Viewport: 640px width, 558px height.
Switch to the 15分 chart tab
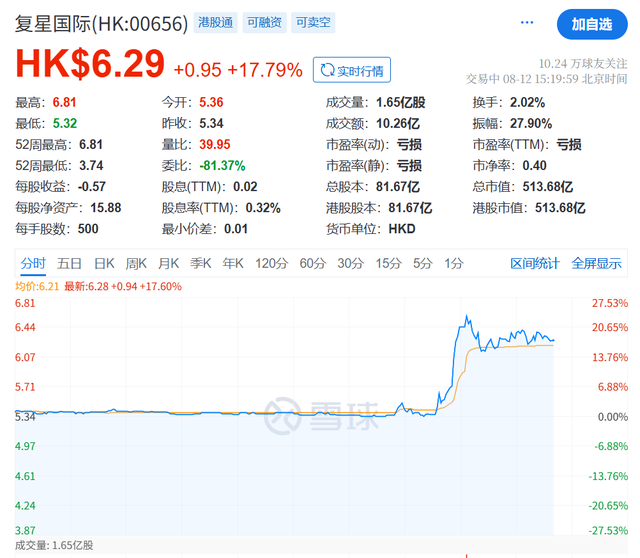[389, 263]
